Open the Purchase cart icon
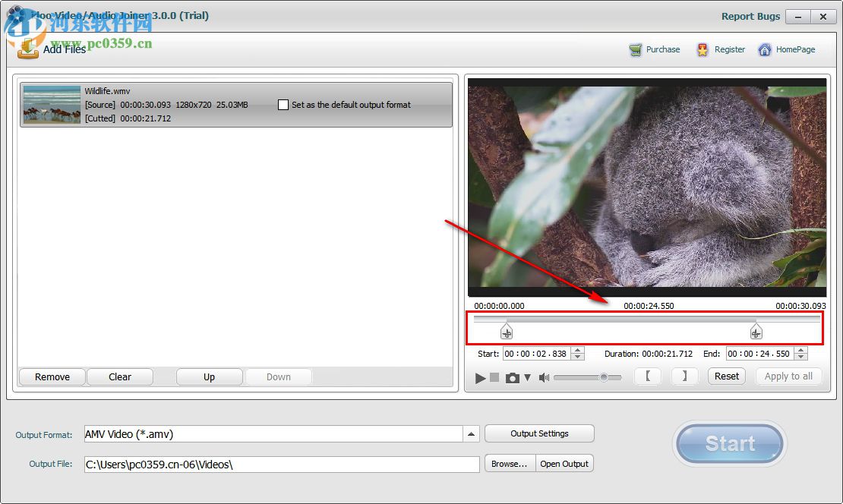Image resolution: width=843 pixels, height=504 pixels. 636,50
